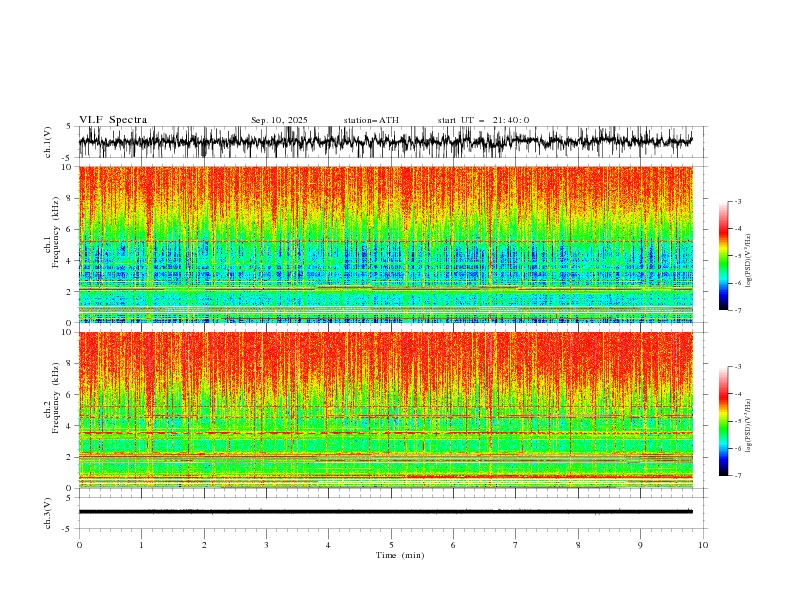Click the 'VLF Spectra' title text
Screen dimensions: 792x612
pos(113,120)
